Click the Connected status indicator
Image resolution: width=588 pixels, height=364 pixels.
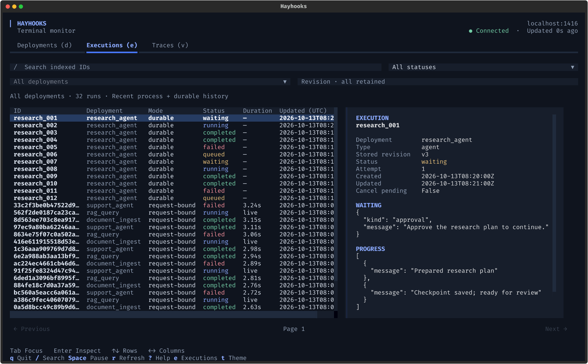pos(489,31)
